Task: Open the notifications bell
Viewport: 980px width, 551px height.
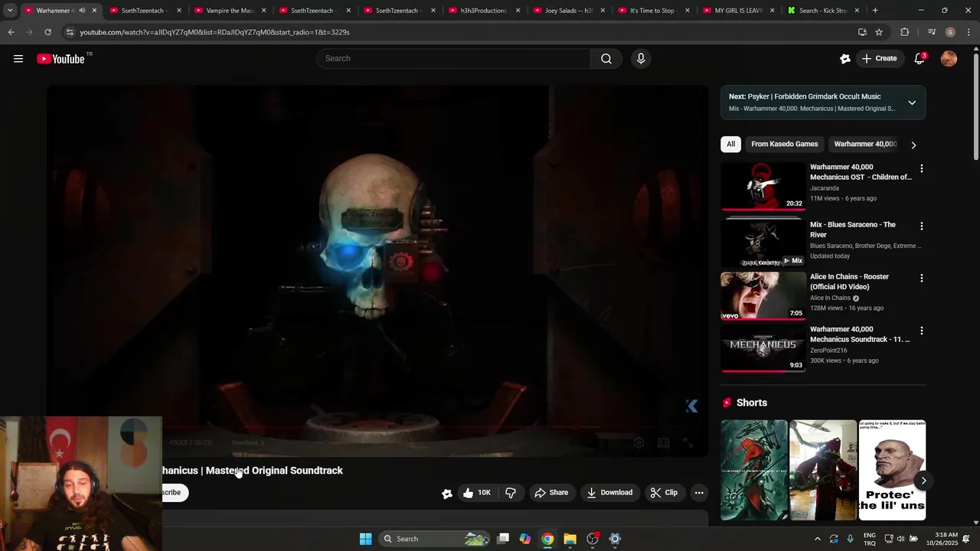Action: (x=920, y=59)
